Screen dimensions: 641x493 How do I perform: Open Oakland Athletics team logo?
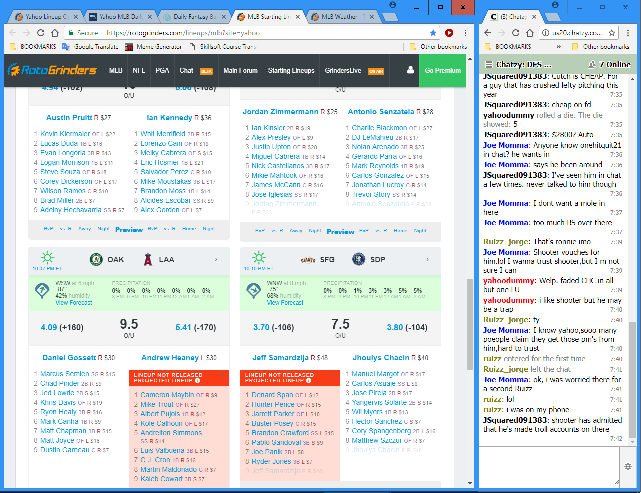click(96, 259)
